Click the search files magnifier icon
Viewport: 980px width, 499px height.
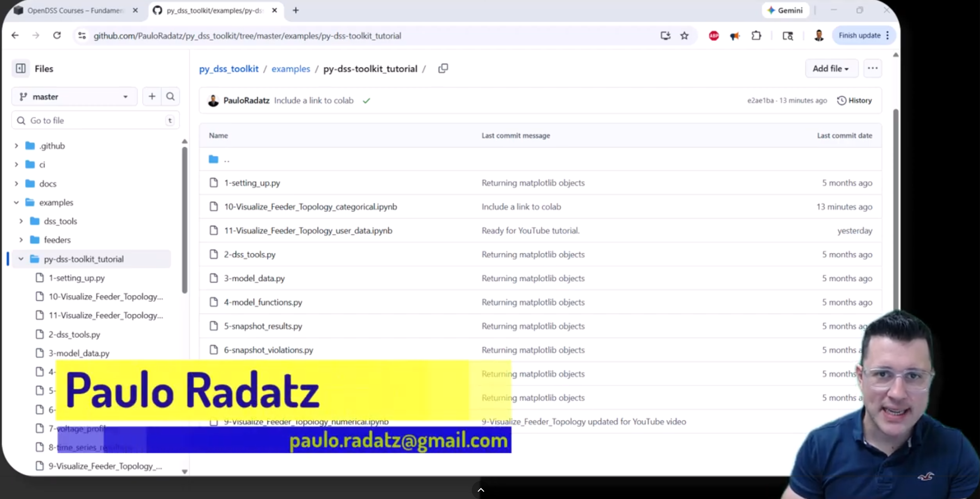point(170,97)
